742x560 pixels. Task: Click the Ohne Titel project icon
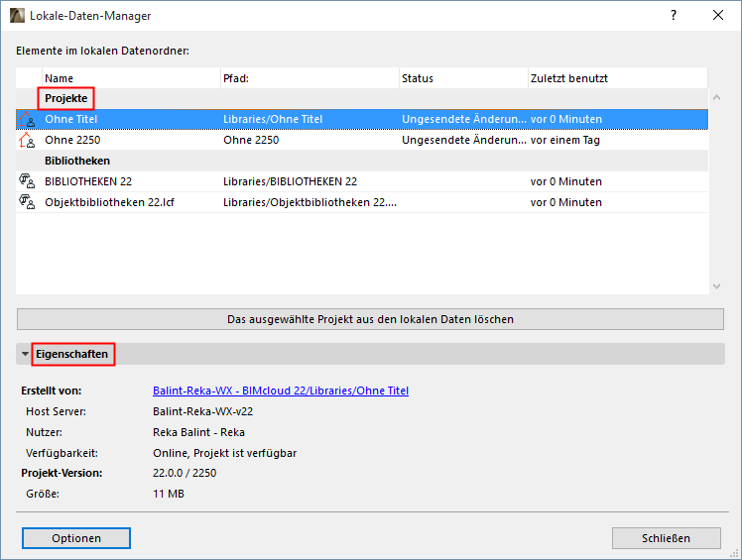pos(27,119)
